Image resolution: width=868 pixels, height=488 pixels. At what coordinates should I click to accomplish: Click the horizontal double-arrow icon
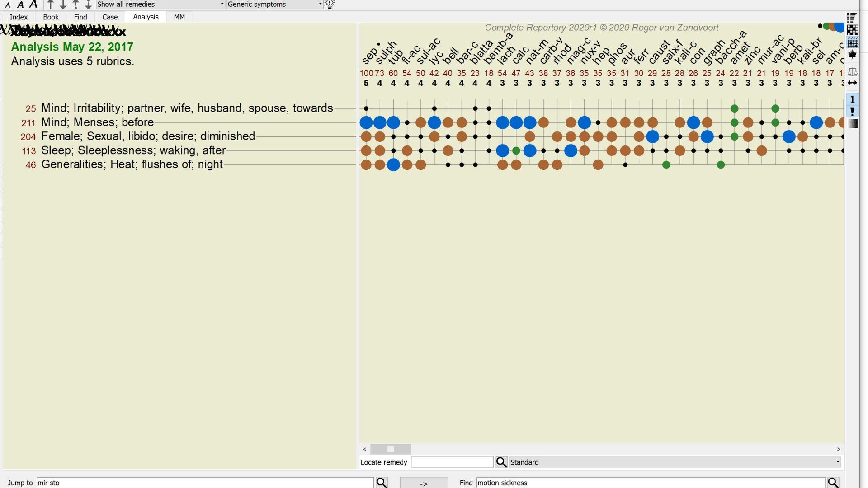coord(852,83)
